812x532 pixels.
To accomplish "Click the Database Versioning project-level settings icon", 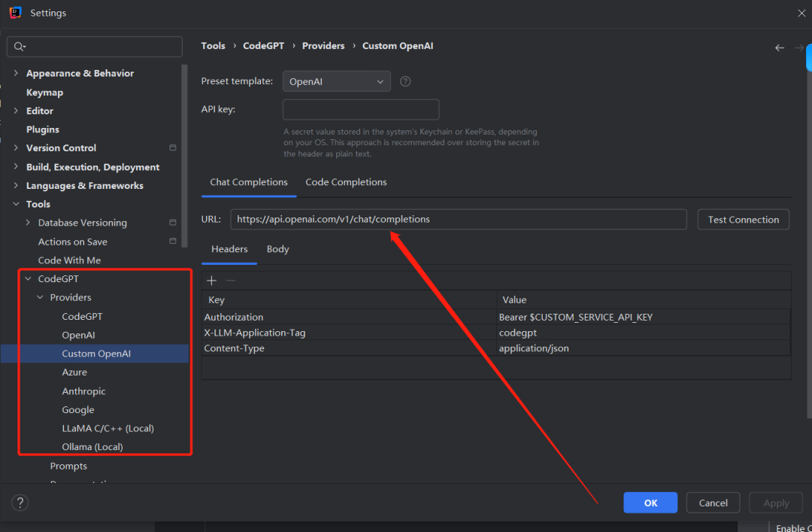I will pyautogui.click(x=173, y=223).
